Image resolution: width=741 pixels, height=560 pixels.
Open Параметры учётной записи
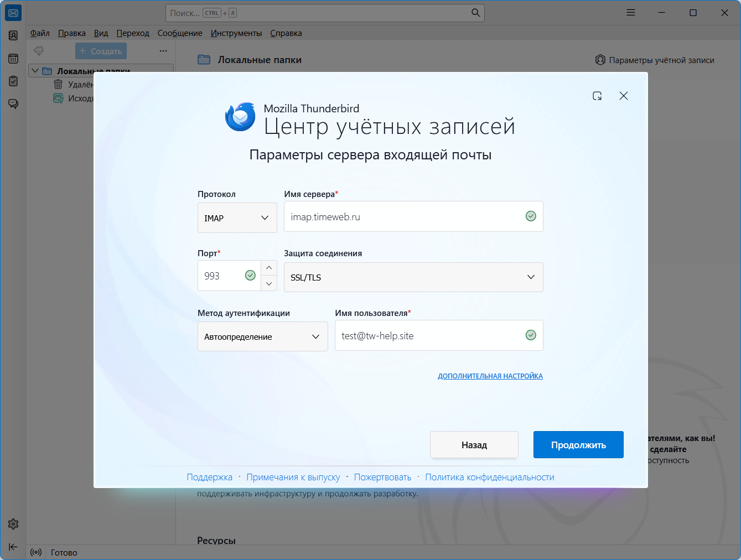pyautogui.click(x=655, y=60)
